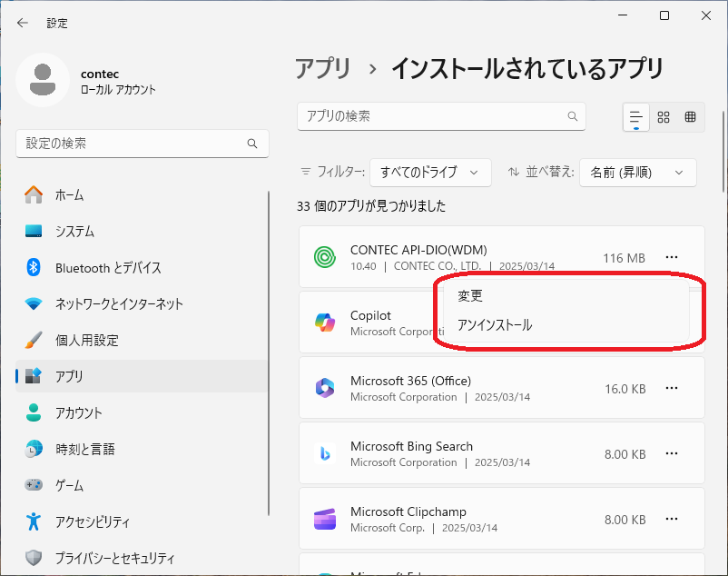728x576 pixels.
Task: Select the Microsoft Bing Search app name
Action: pyautogui.click(x=411, y=446)
